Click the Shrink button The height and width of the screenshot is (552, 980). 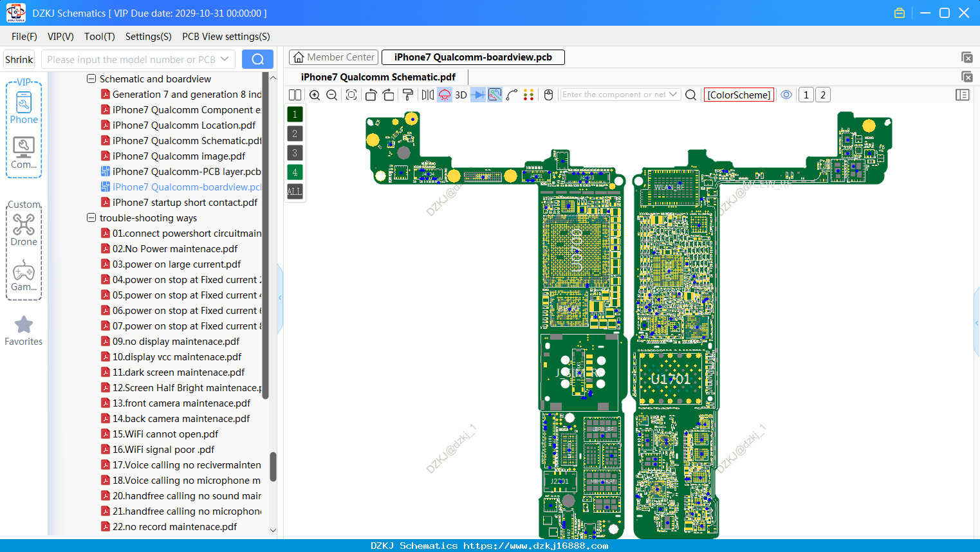point(19,59)
